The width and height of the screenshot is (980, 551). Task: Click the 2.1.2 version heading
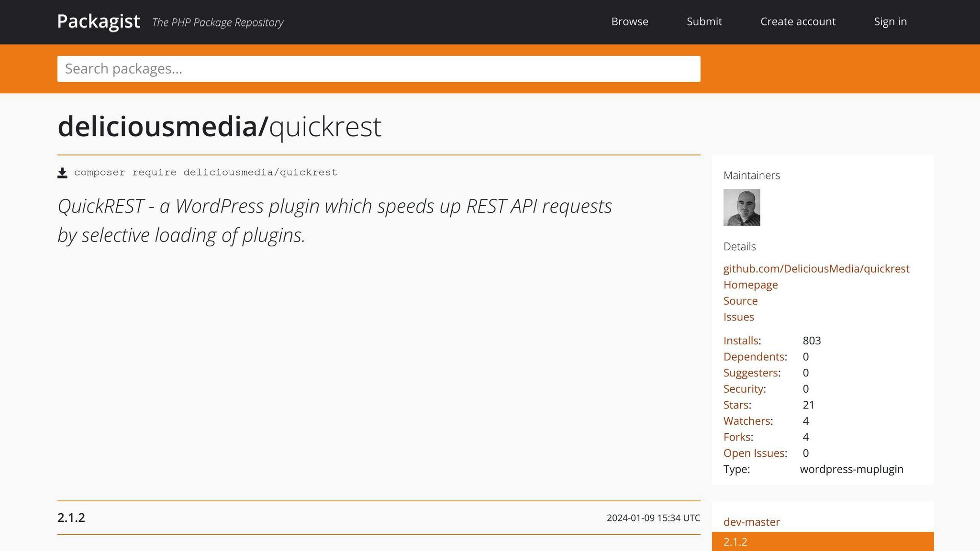(x=71, y=518)
